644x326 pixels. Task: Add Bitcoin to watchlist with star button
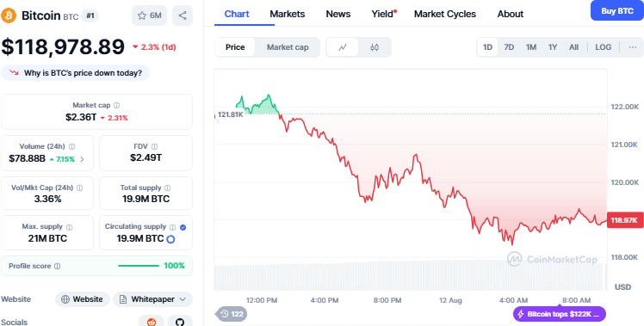pos(150,15)
